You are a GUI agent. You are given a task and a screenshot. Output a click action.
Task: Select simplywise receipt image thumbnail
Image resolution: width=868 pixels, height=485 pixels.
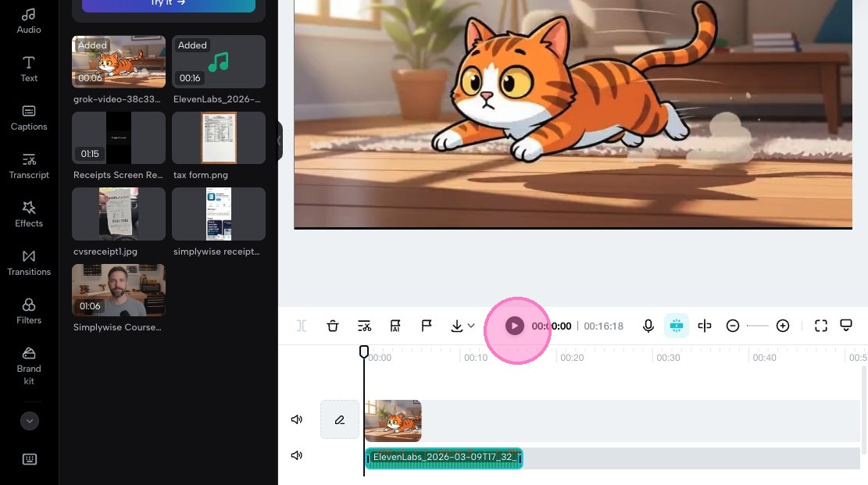pos(219,214)
